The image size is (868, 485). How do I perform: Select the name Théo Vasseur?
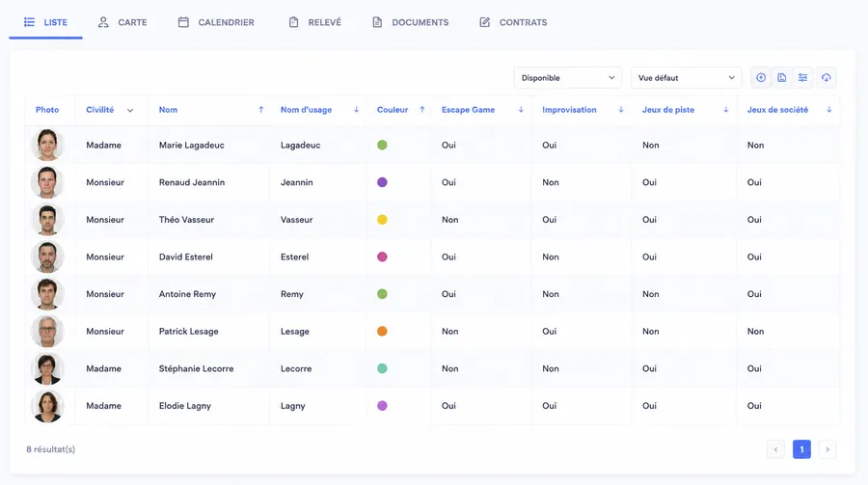click(186, 220)
